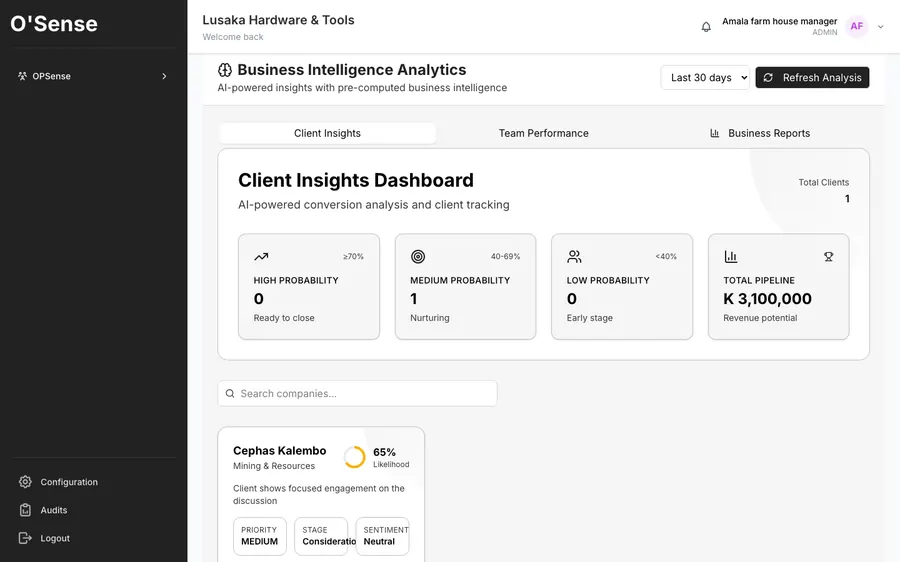Click the PRIORITY MEDIUM badge
The width and height of the screenshot is (900, 562).
point(259,536)
